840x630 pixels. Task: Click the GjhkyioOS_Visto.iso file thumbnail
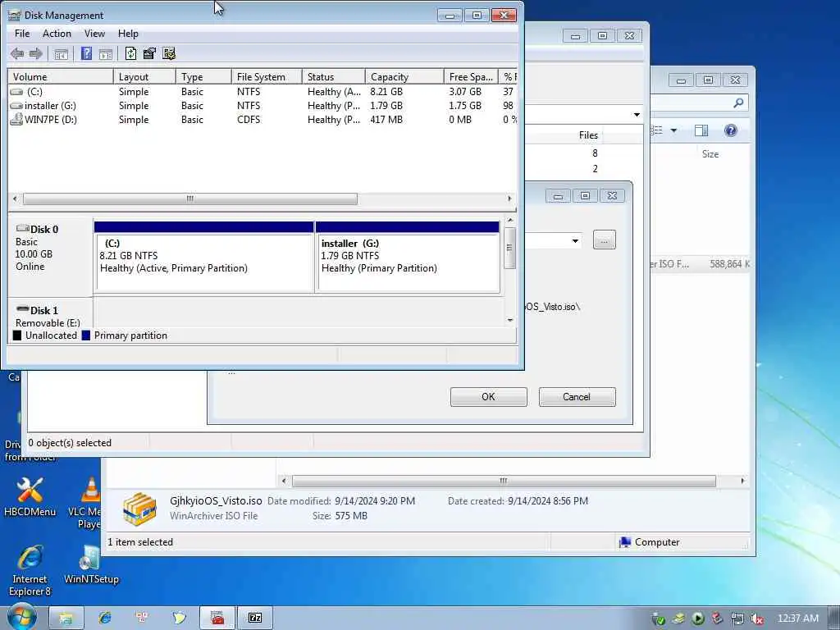(139, 509)
